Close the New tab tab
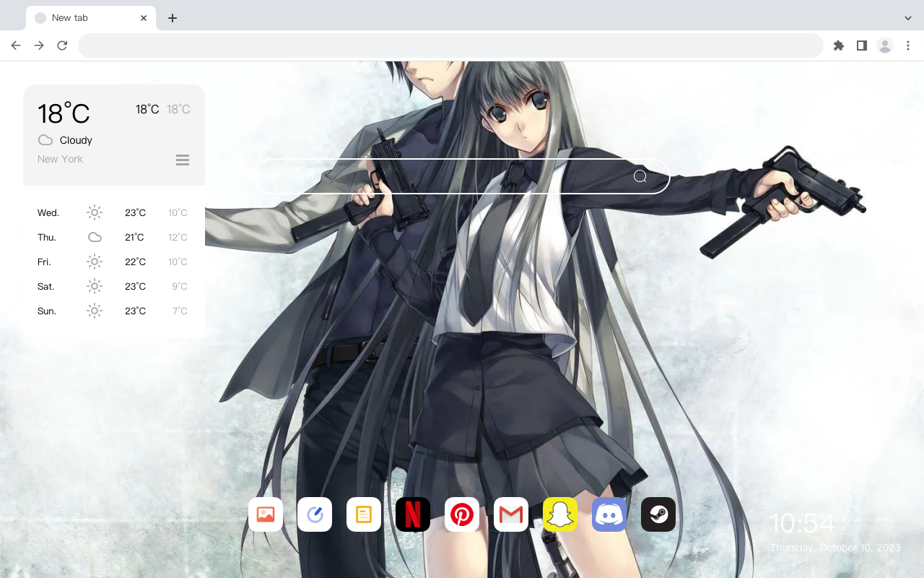The height and width of the screenshot is (578, 924). coord(144,18)
